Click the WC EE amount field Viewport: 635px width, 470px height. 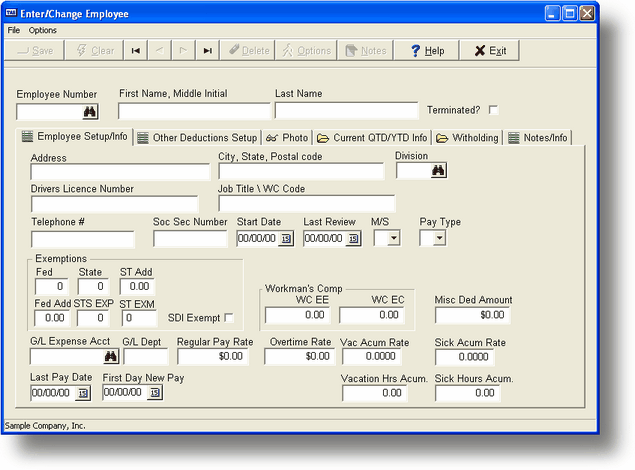[x=297, y=315]
